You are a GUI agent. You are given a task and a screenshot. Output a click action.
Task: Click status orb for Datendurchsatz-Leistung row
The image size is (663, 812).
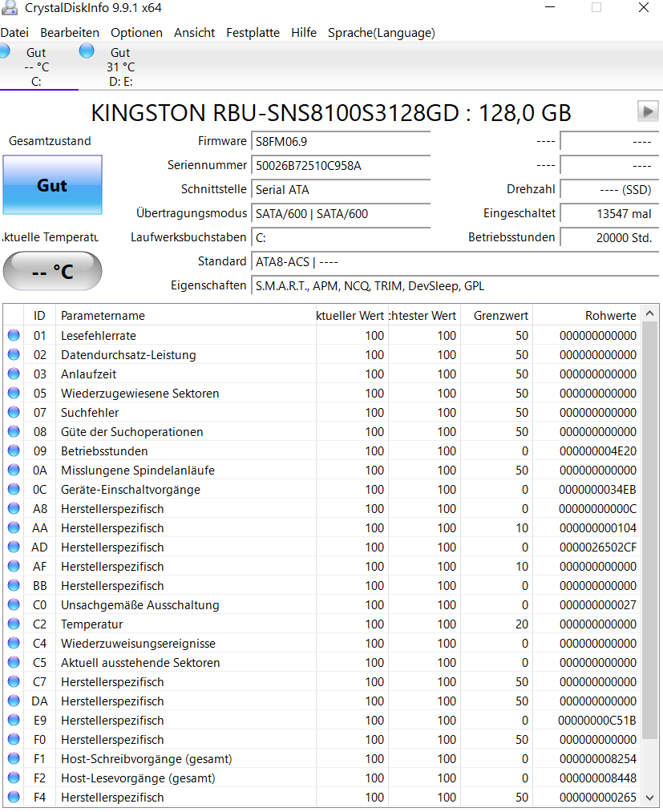pyautogui.click(x=14, y=355)
